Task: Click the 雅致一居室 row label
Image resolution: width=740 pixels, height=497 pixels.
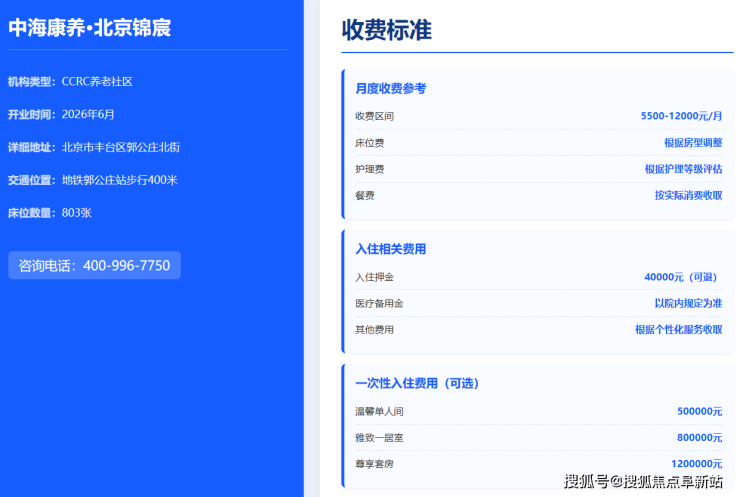Action: point(379,438)
